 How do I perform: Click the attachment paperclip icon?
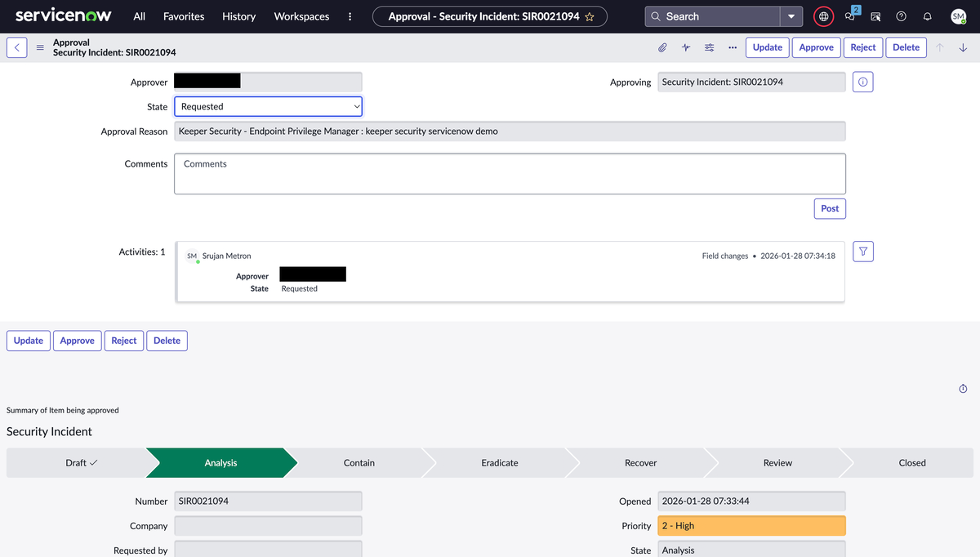tap(663, 47)
